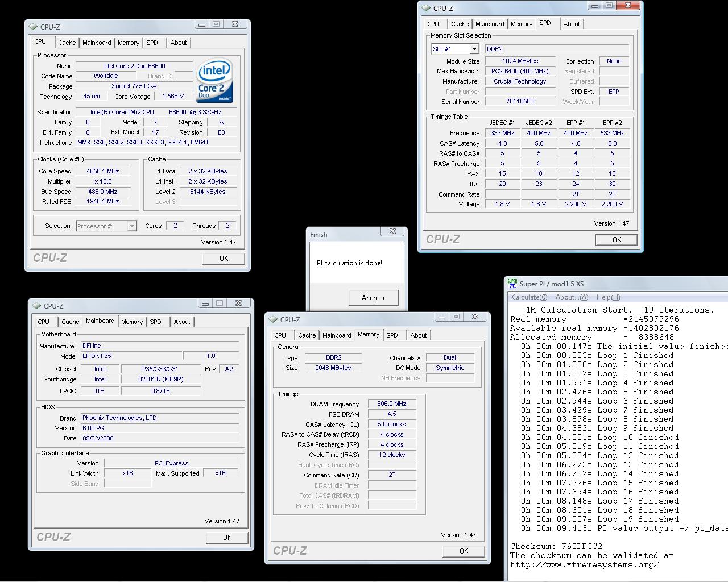Open the About tab in the SPD window

[572, 24]
